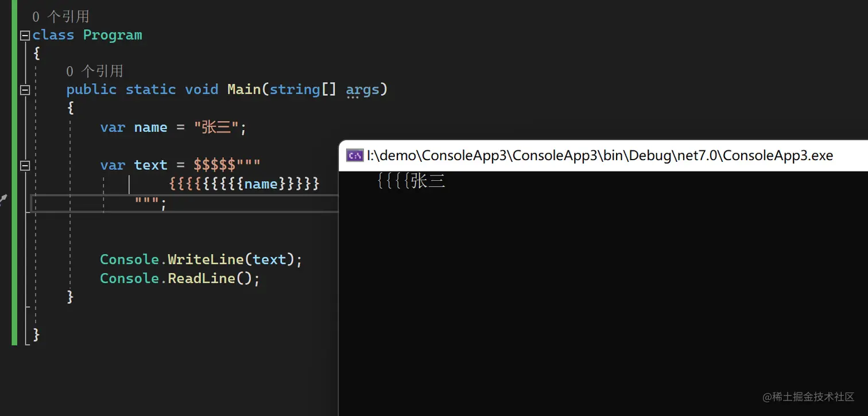868x416 pixels.
Task: Click the Main method name
Action: (x=245, y=90)
